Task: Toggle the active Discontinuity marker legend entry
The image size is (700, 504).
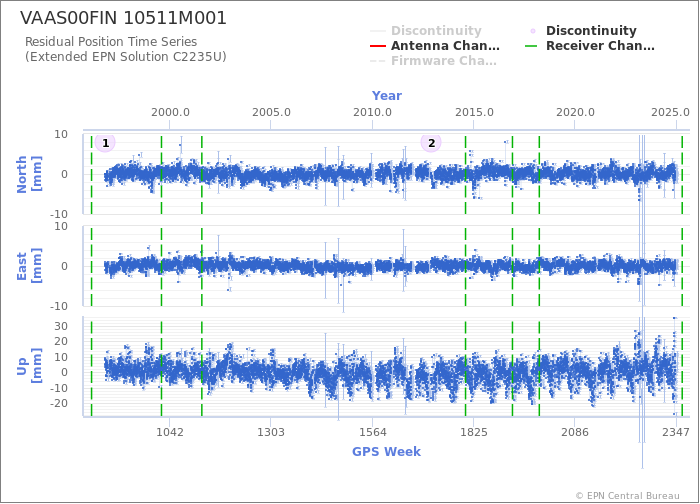Action: (582, 30)
